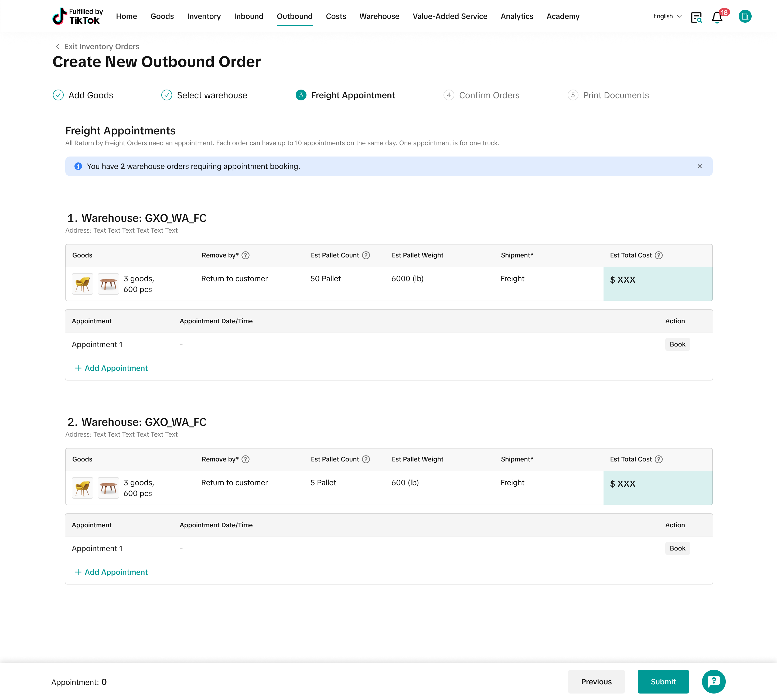
Task: Click the Submit button
Action: pos(663,682)
